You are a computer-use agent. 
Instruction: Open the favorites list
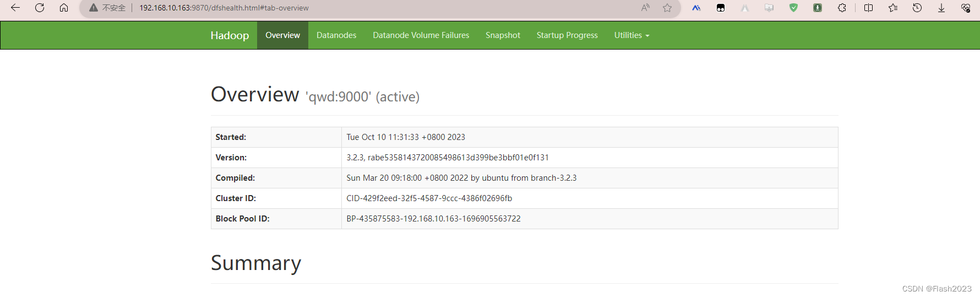(893, 8)
